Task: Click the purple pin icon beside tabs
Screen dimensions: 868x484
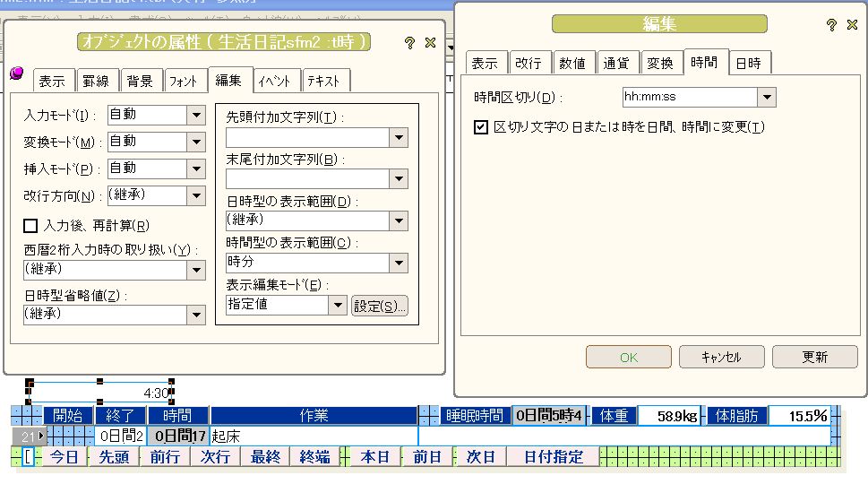Action: 16,73
